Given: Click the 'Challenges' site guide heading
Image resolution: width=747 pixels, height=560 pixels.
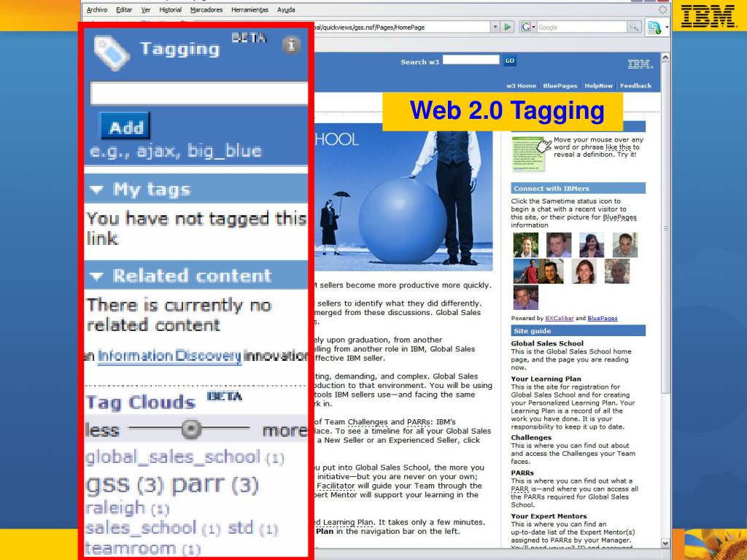Looking at the screenshot, I should [x=531, y=437].
